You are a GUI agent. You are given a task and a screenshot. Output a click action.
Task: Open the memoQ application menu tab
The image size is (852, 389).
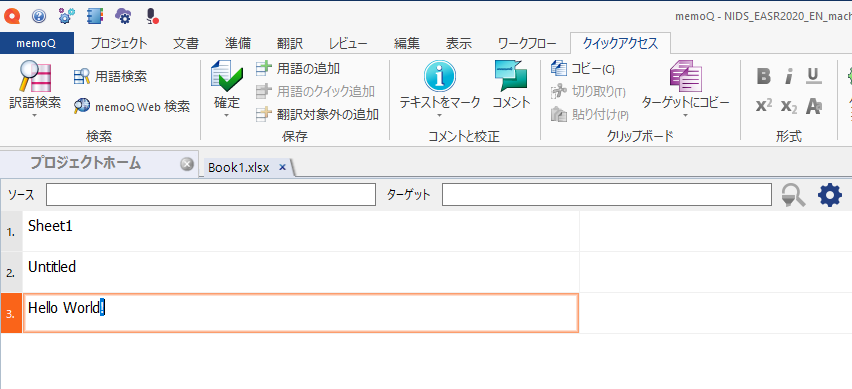point(36,43)
